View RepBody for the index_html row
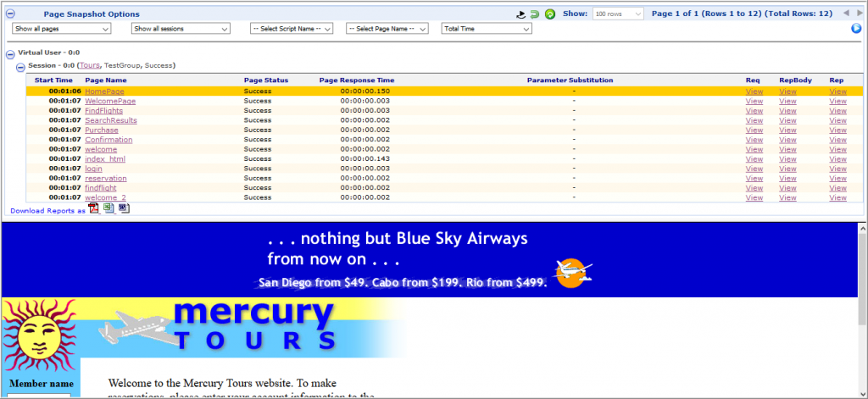Screen dimensions: 868x399 (x=787, y=158)
